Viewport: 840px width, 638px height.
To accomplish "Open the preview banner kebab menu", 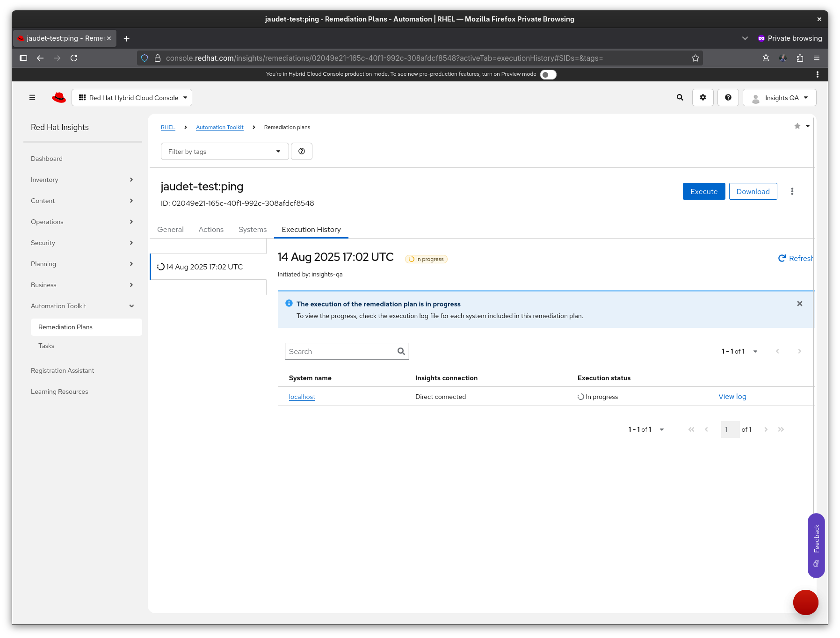I will 817,74.
